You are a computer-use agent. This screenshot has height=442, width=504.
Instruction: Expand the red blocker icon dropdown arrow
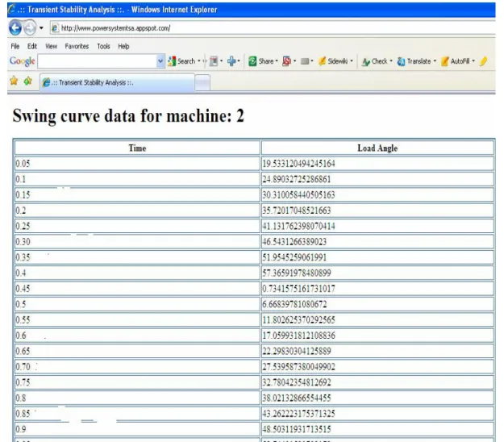click(295, 60)
